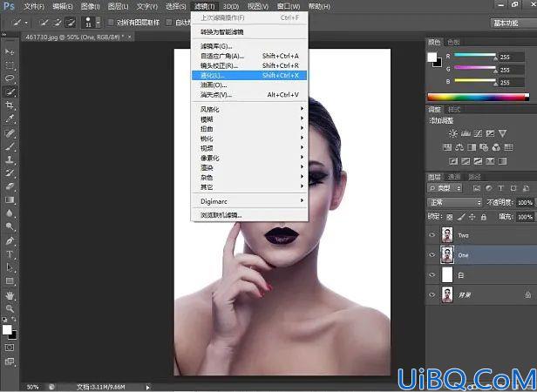This screenshot has width=537, height=392.
Task: Click the color spectrum ramp bar
Action: [x=478, y=98]
